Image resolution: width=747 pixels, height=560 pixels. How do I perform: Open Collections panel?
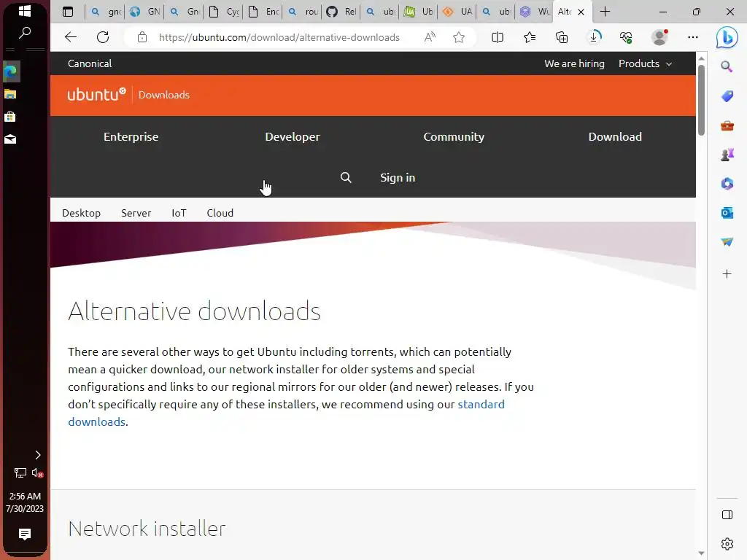coord(562,37)
